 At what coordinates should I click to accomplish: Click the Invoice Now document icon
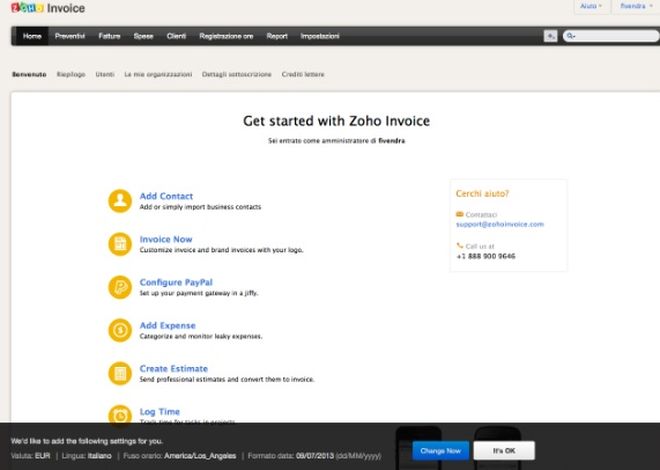[x=120, y=244]
